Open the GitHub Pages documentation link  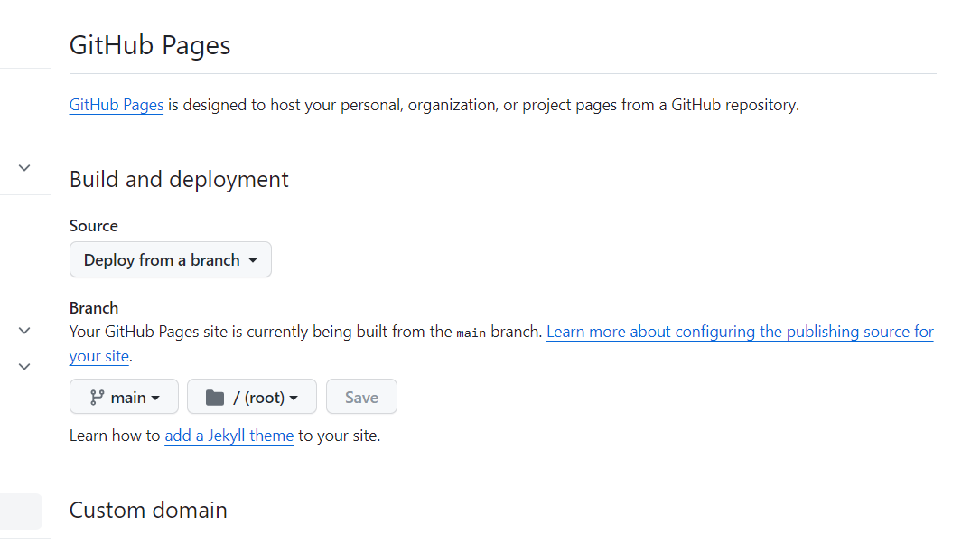[117, 105]
